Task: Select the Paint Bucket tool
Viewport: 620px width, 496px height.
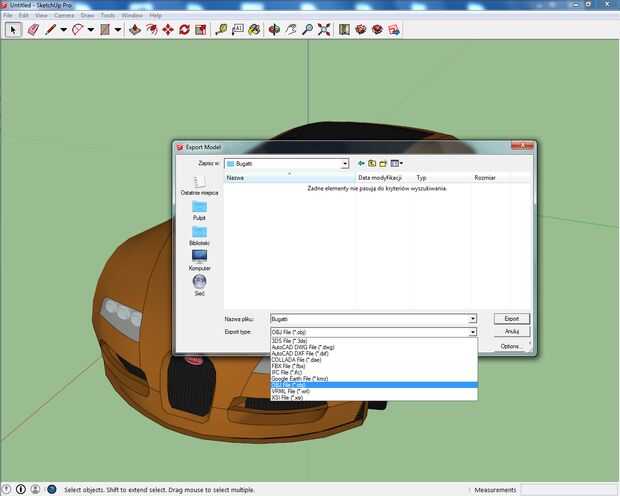Action: tap(254, 30)
